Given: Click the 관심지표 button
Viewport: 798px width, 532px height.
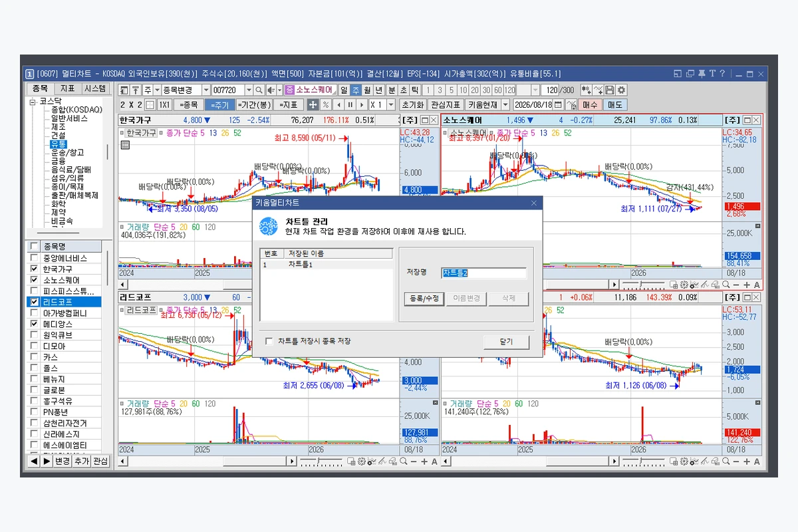Looking at the screenshot, I should (x=446, y=104).
